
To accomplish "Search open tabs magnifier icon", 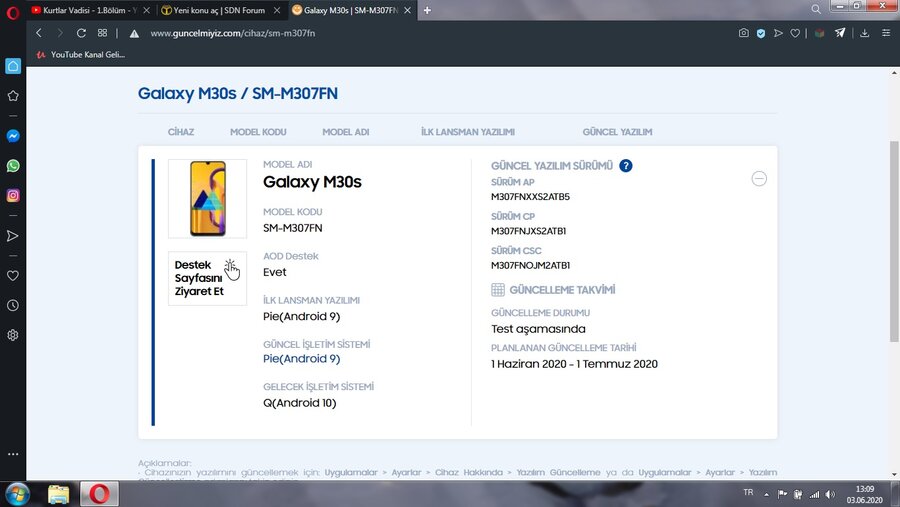I will tap(816, 9).
